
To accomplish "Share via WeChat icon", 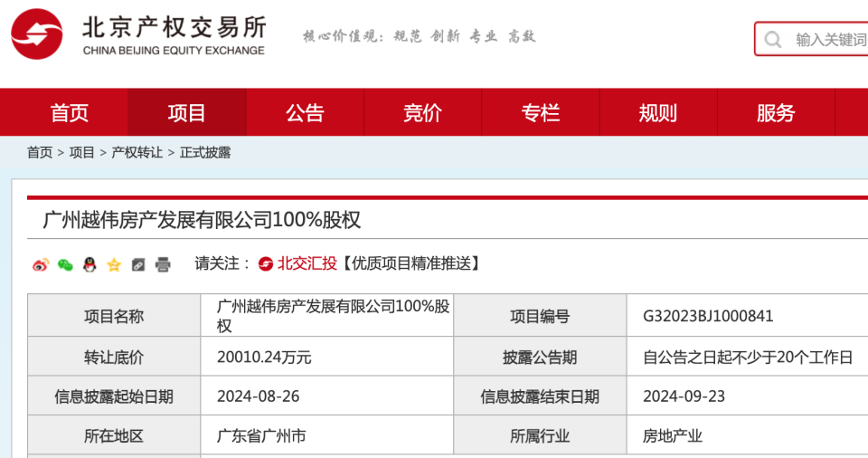I will (65, 264).
